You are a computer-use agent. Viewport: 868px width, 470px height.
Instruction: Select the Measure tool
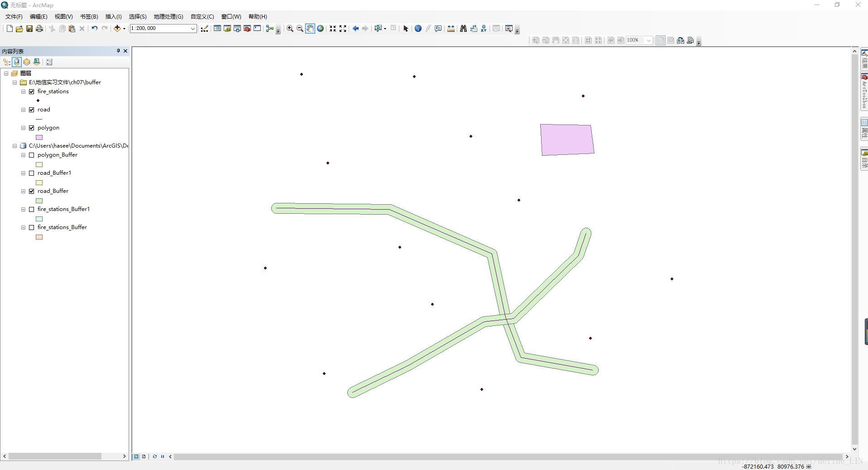click(x=451, y=29)
